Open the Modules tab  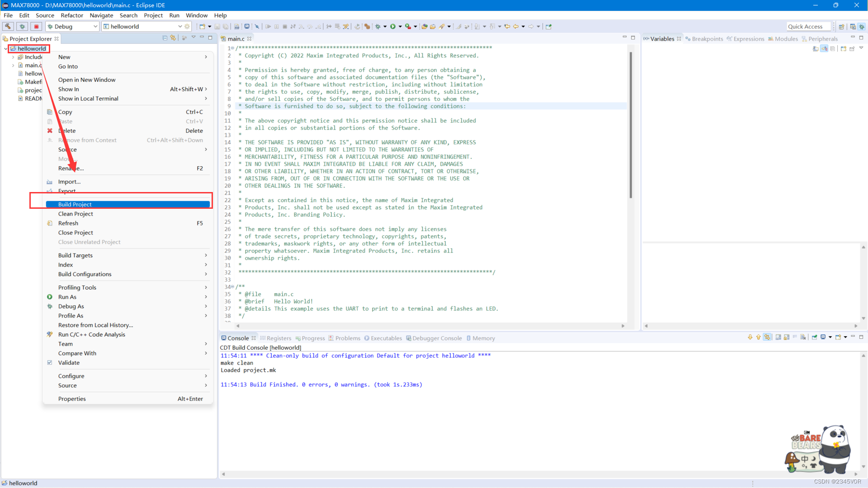pos(783,39)
